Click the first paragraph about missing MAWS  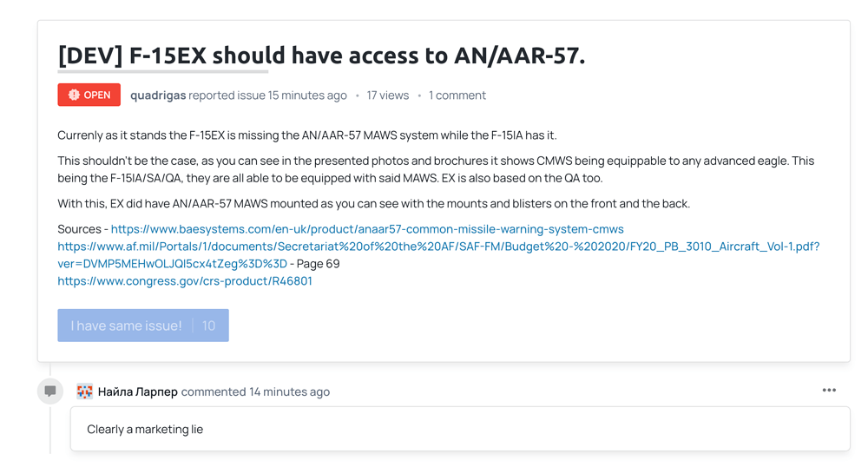coord(307,135)
